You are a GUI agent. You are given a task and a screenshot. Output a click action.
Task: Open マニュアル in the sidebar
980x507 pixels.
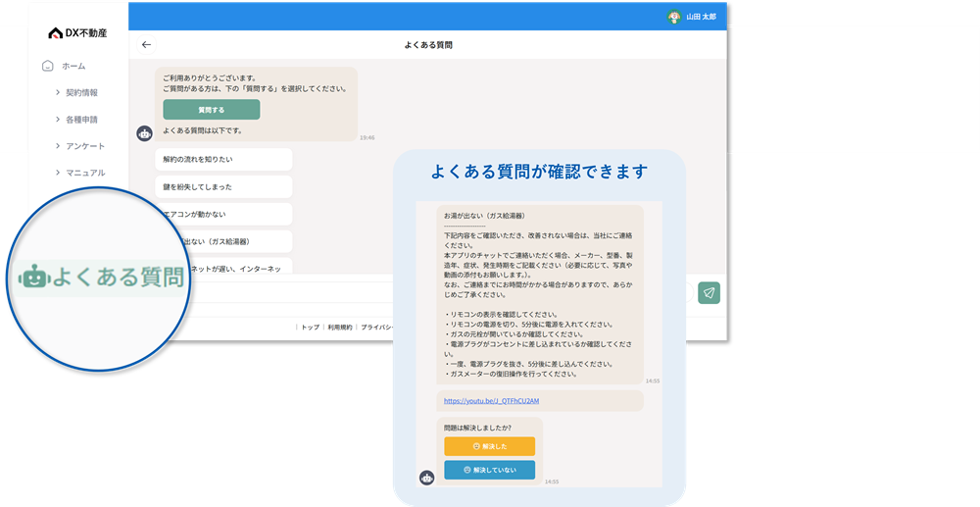coord(85,173)
